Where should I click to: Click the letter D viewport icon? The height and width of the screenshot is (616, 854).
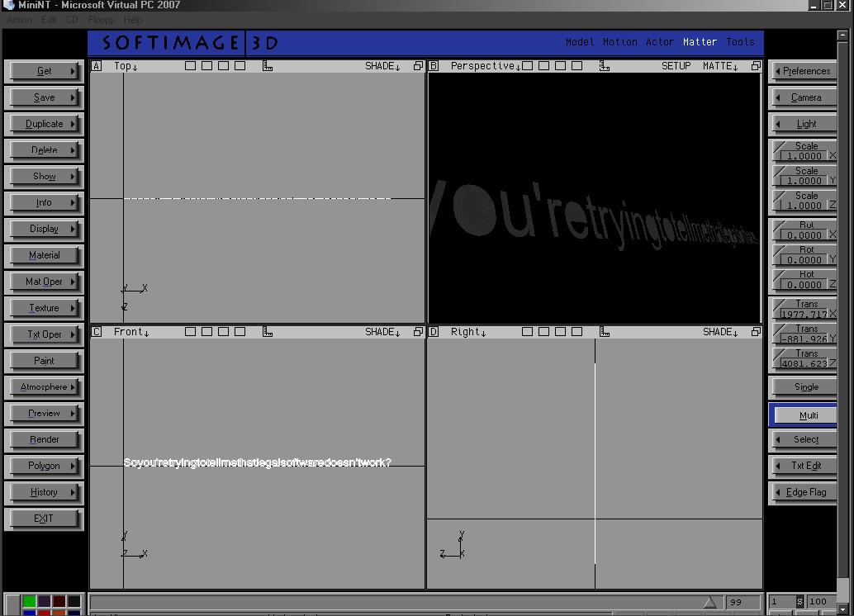pyautogui.click(x=434, y=332)
